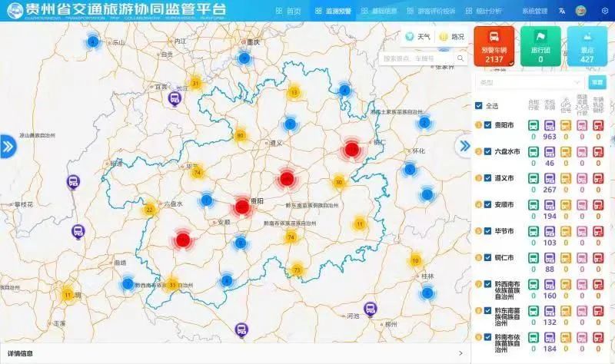Click the language translate icon in header
Screen dimensions: 615x364
(x=562, y=12)
